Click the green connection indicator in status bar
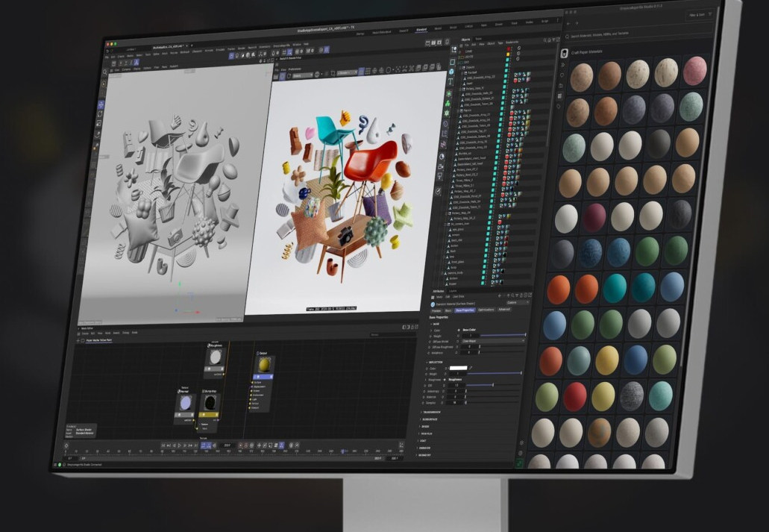This screenshot has width=769, height=532. [60, 464]
